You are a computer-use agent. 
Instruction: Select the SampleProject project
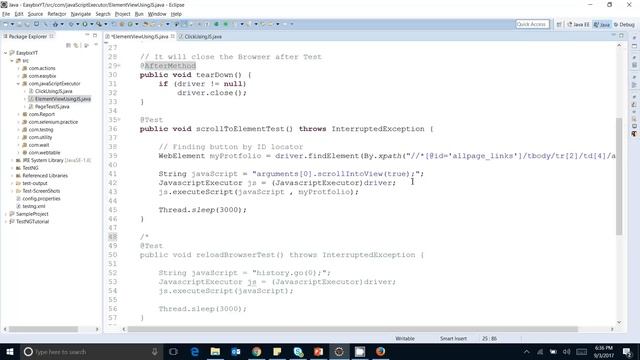pos(32,214)
